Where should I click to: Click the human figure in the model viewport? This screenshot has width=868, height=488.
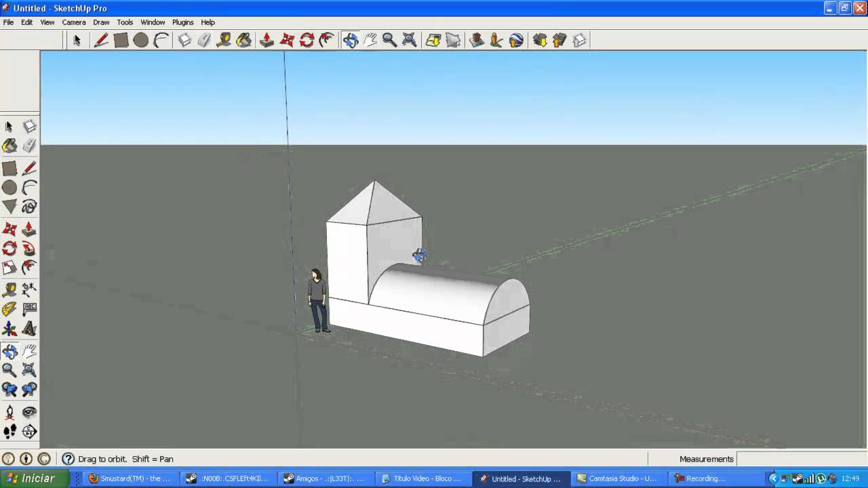coord(318,300)
